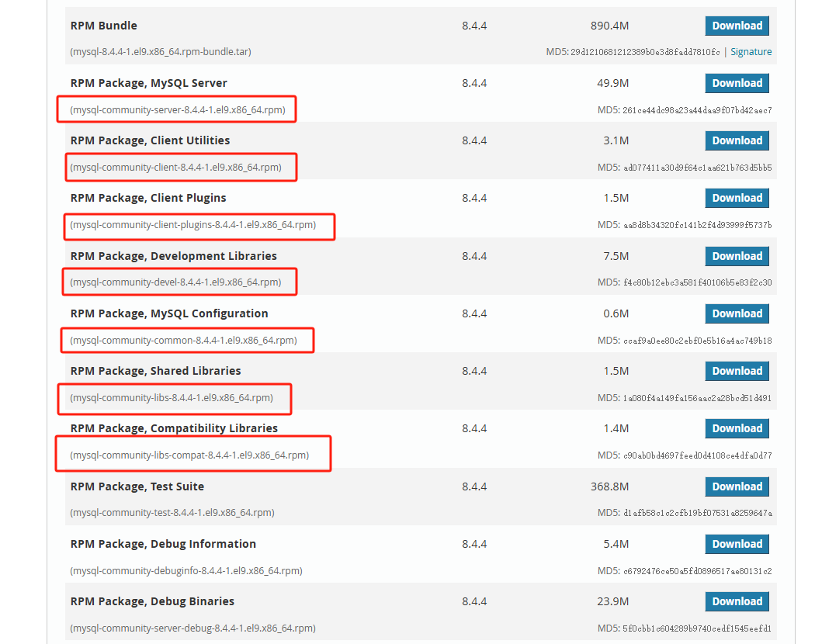Select the MD5 hash of MySQL Configuration package
This screenshot has width=815, height=644.
pyautogui.click(x=698, y=341)
